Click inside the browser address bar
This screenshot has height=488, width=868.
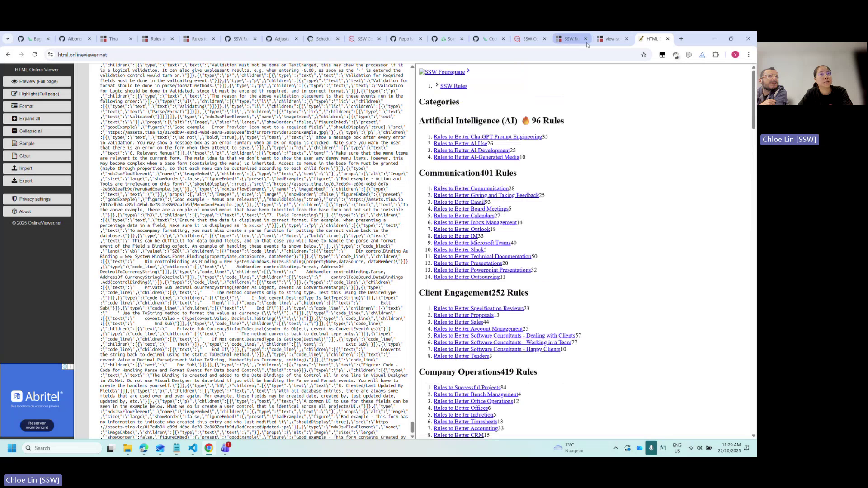pyautogui.click(x=181, y=55)
